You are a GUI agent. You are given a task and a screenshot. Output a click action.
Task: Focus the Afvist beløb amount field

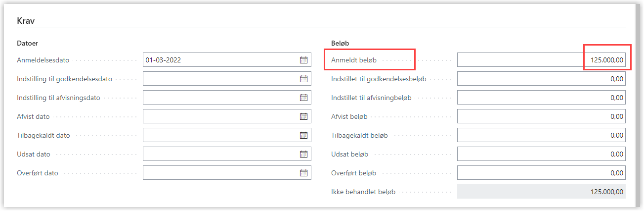[541, 116]
